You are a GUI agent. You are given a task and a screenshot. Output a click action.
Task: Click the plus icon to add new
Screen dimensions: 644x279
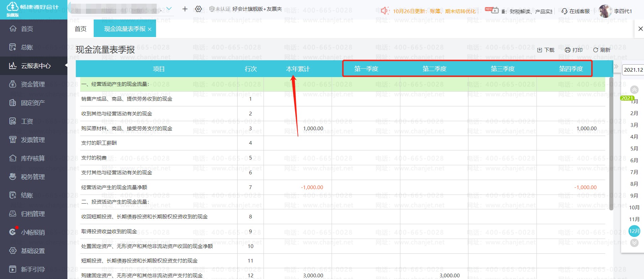pyautogui.click(x=185, y=9)
